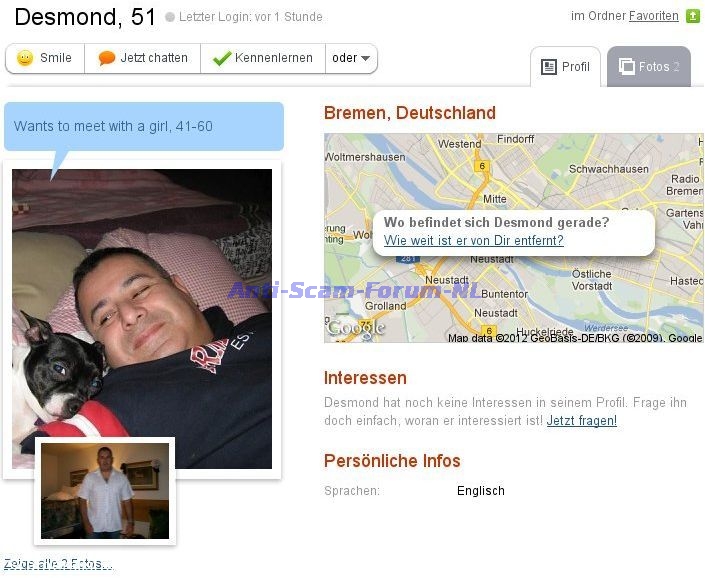Switch to the Fotos tab

[x=648, y=67]
